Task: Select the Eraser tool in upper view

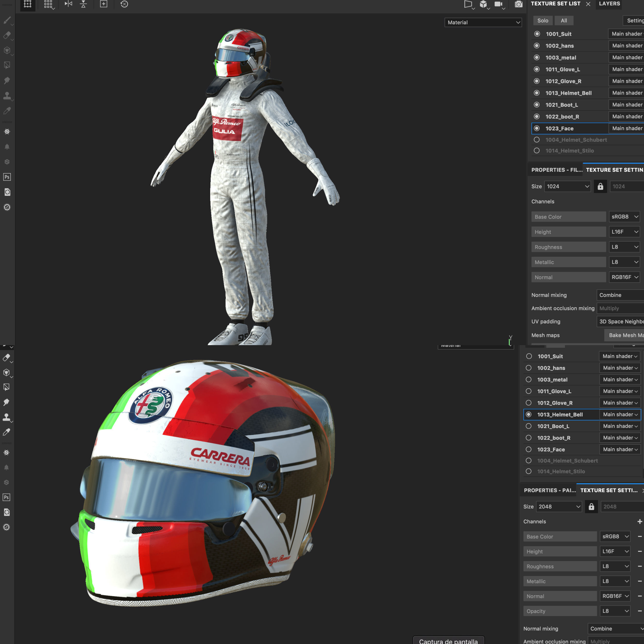Action: coord(7,35)
